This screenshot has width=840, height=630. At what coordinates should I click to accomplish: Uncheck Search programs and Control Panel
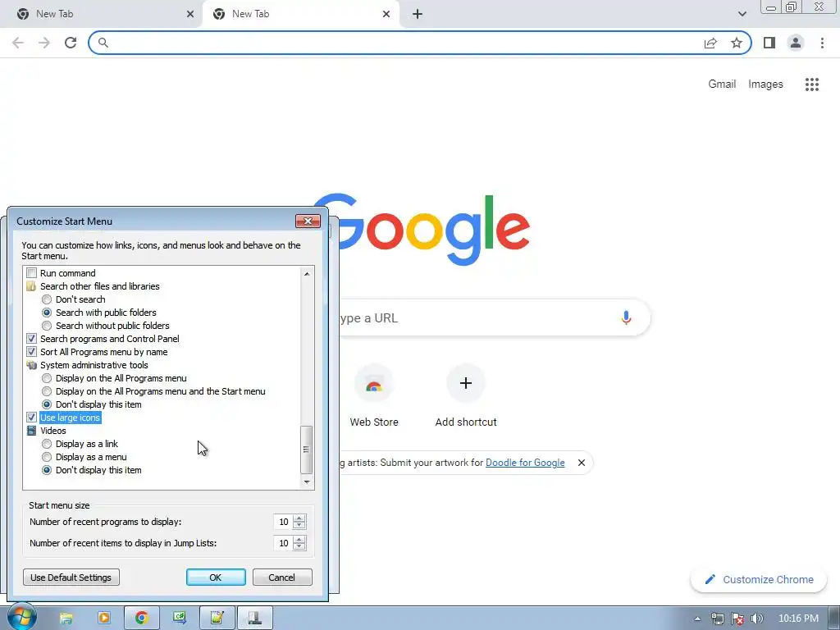pos(32,339)
